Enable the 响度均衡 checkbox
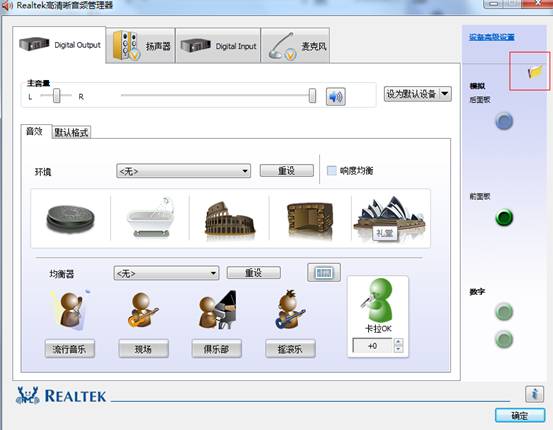Viewport: 553px width, 430px height. tap(332, 171)
